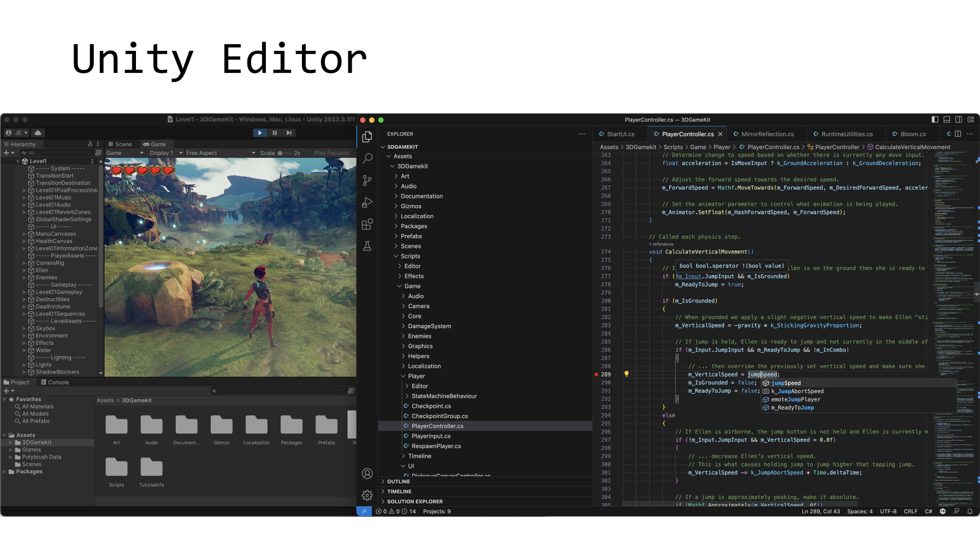Screen dimensions: 980x551
Task: Open the Explorer panel more actions ellipsis
Action: pos(582,134)
